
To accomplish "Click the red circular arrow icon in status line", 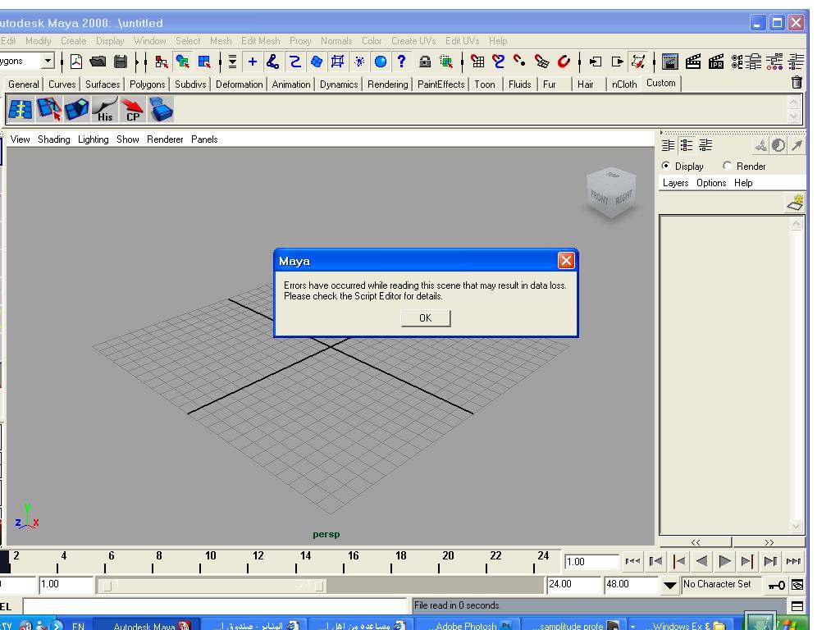I will [564, 62].
